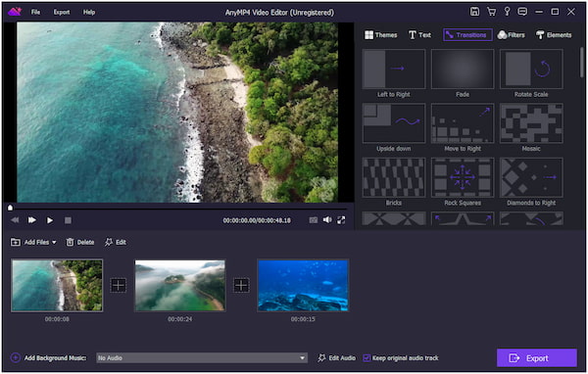Expand the Add Files dropdown arrow

[x=54, y=243]
